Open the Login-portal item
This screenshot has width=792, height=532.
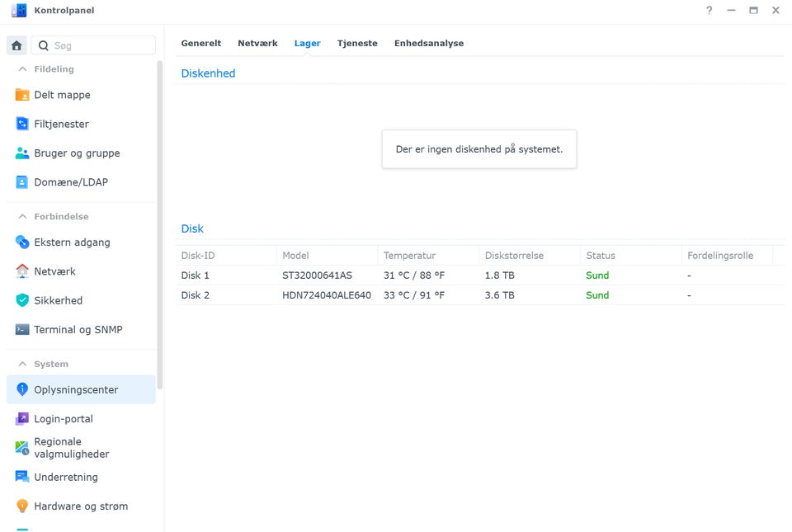64,419
